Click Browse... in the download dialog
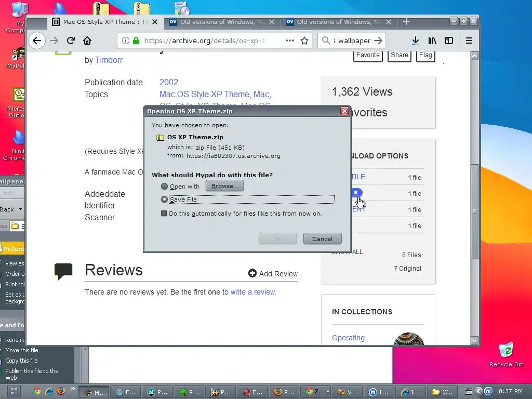This screenshot has height=399, width=532. click(x=224, y=186)
